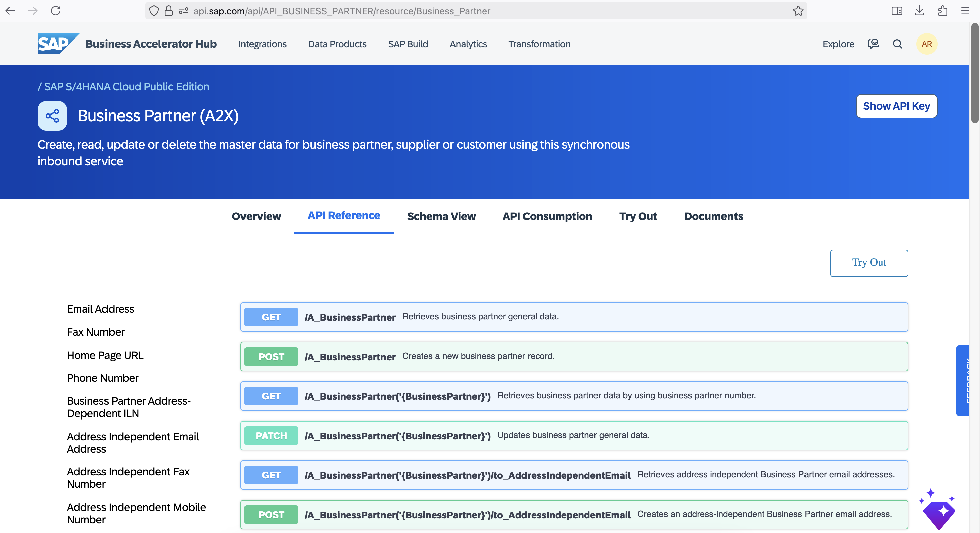Click the outlined Try Out button
This screenshot has height=533, width=980.
pos(869,263)
